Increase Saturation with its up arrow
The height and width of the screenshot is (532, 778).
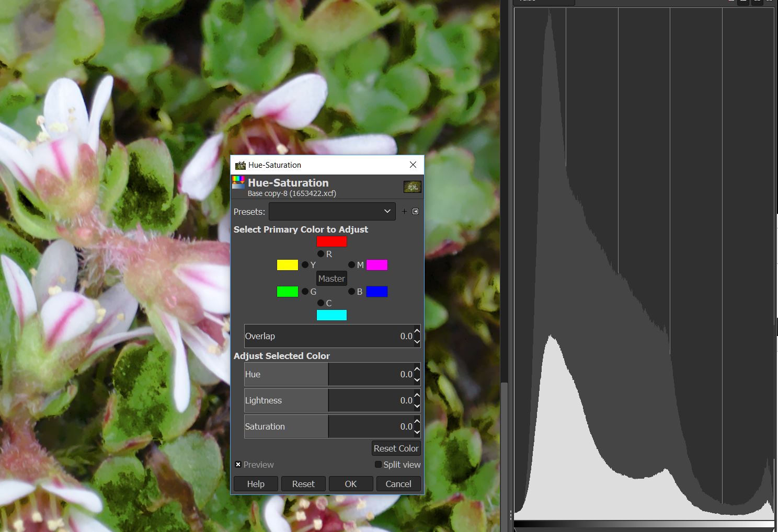pos(417,422)
